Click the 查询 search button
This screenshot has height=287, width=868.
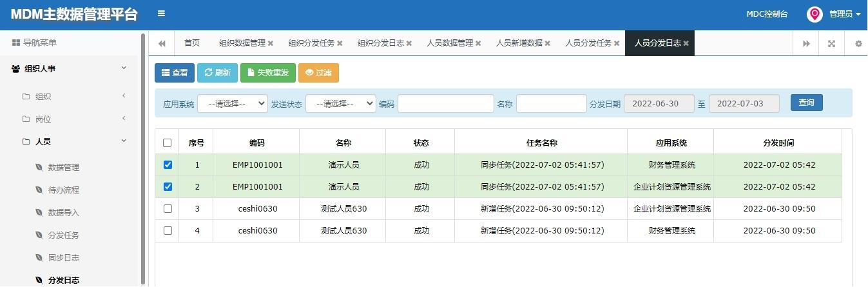(x=807, y=103)
